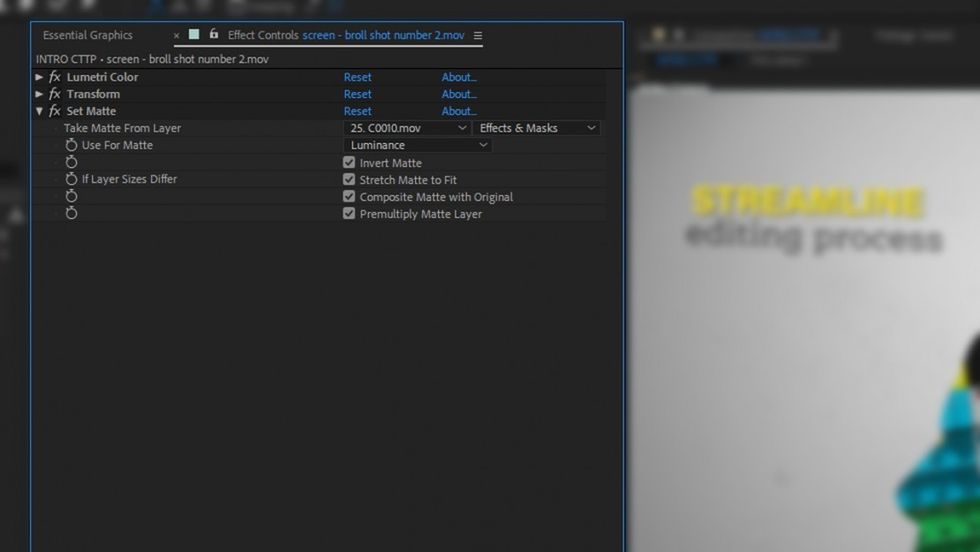The width and height of the screenshot is (980, 552).
Task: Reset the Transform effect
Action: click(x=358, y=94)
